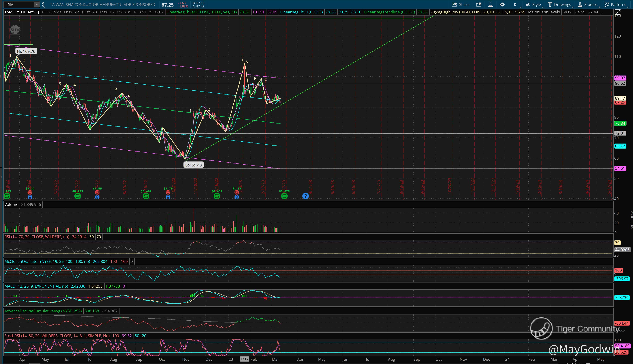Click the symbol link chain icon

point(43,4)
